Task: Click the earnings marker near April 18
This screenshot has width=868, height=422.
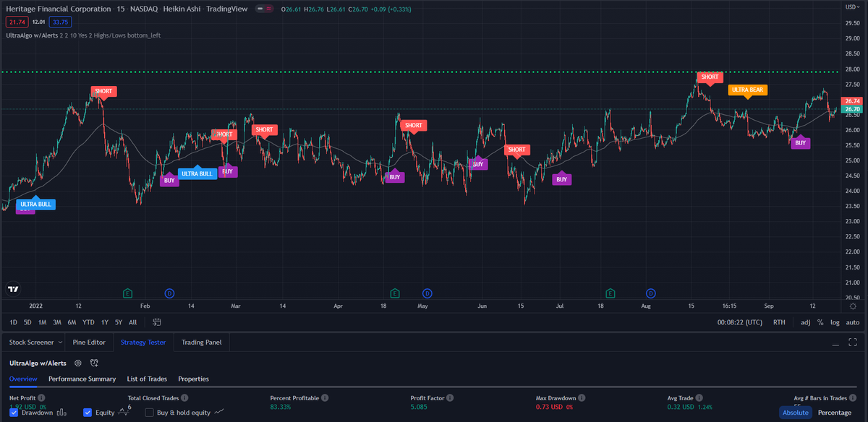Action: [395, 293]
